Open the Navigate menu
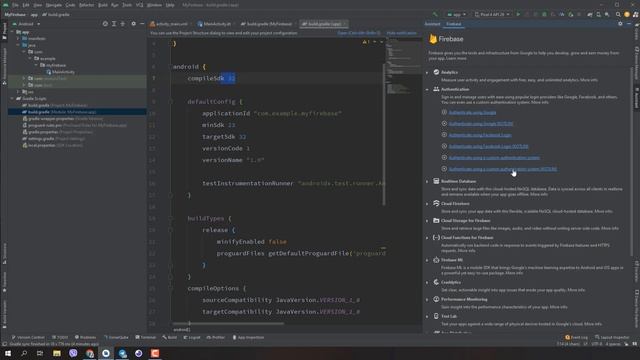The image size is (640, 360). click(53, 5)
